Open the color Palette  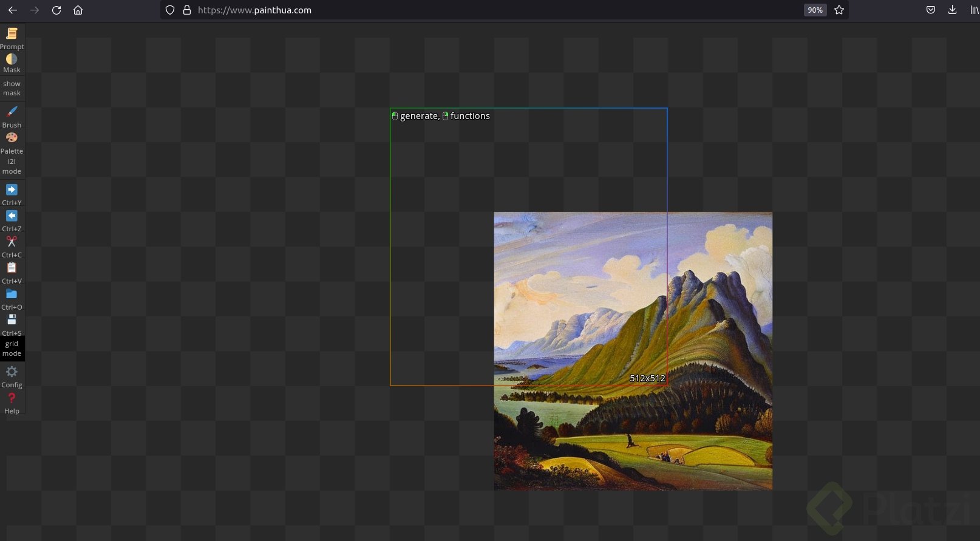point(12,143)
